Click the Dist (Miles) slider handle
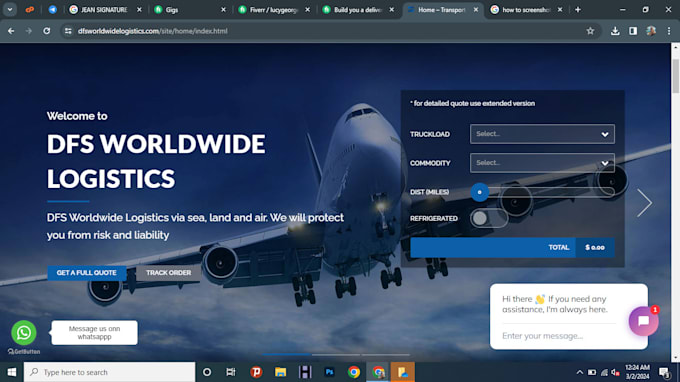680x382 pixels. tap(480, 192)
